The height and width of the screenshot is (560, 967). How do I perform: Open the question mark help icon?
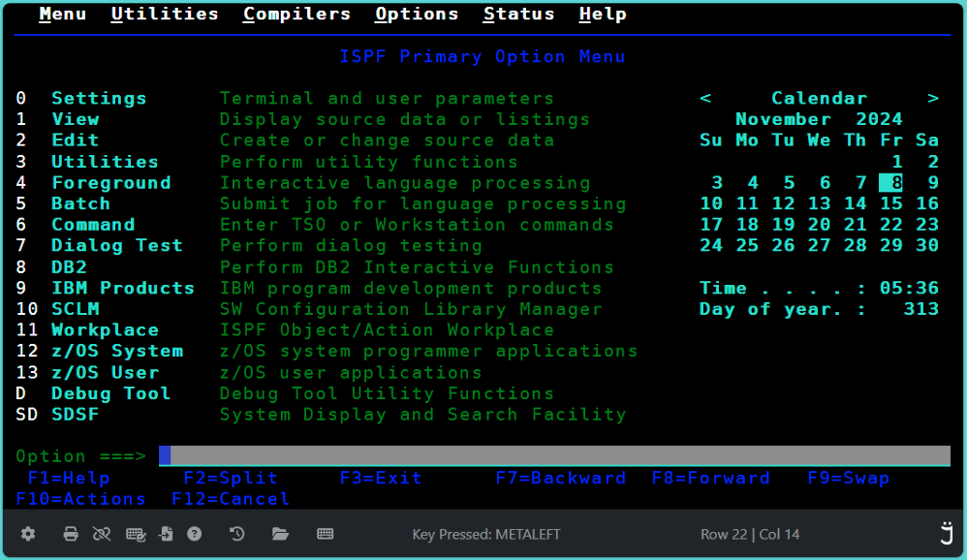click(x=194, y=534)
